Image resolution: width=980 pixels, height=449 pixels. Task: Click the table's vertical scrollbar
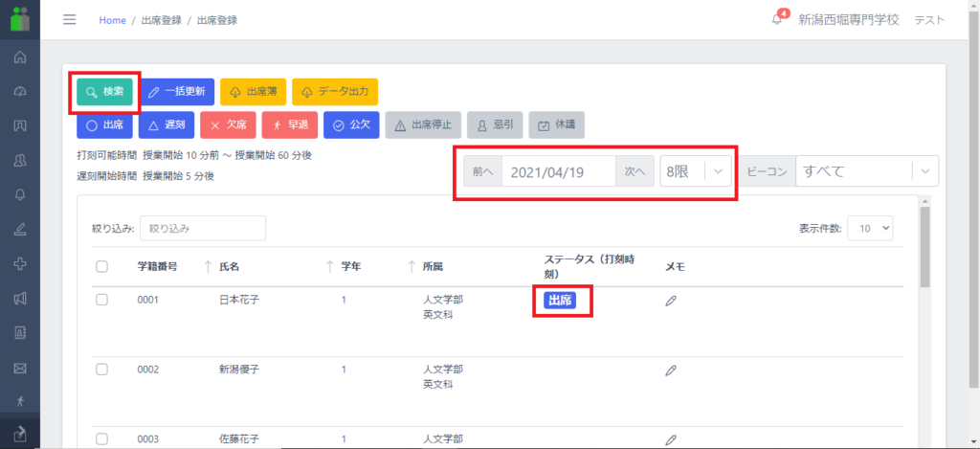coord(925,247)
